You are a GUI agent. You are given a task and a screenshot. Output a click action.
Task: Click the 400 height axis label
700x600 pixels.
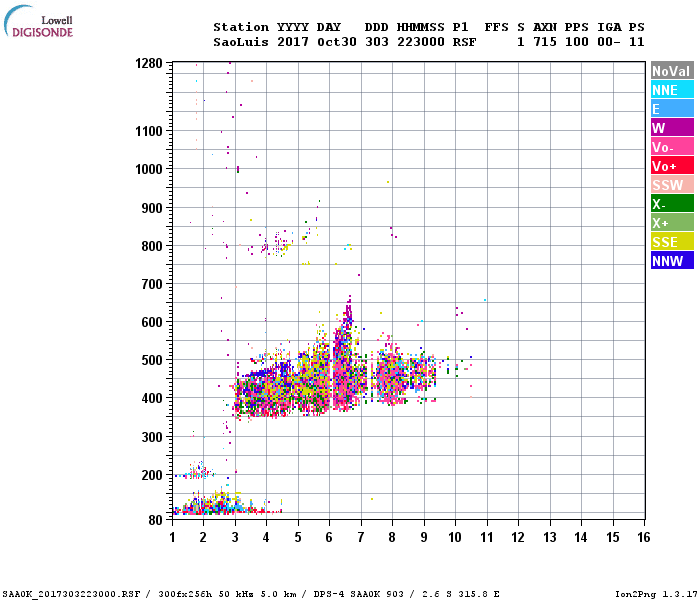click(152, 398)
